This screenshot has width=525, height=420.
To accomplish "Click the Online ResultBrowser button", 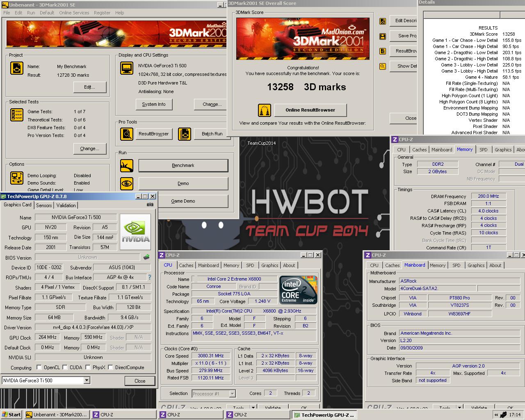I will [x=310, y=110].
